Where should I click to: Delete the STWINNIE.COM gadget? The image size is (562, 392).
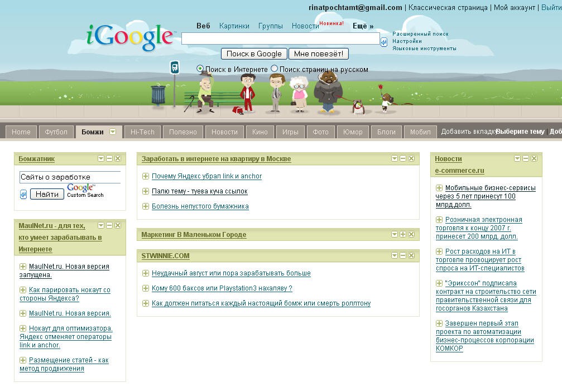pos(411,255)
